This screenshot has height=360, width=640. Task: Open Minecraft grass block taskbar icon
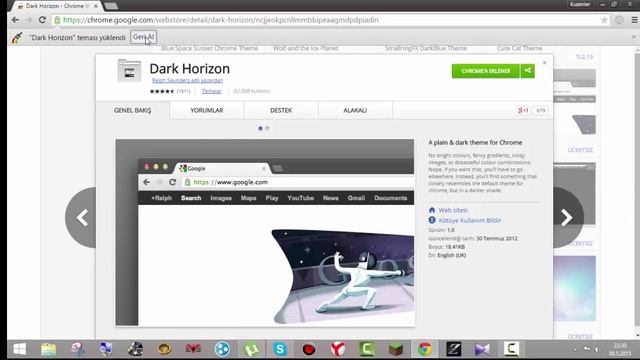click(396, 349)
